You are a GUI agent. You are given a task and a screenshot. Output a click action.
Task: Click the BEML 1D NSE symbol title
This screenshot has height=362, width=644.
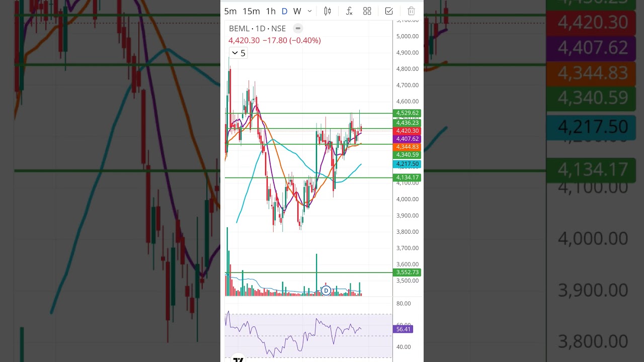click(257, 29)
